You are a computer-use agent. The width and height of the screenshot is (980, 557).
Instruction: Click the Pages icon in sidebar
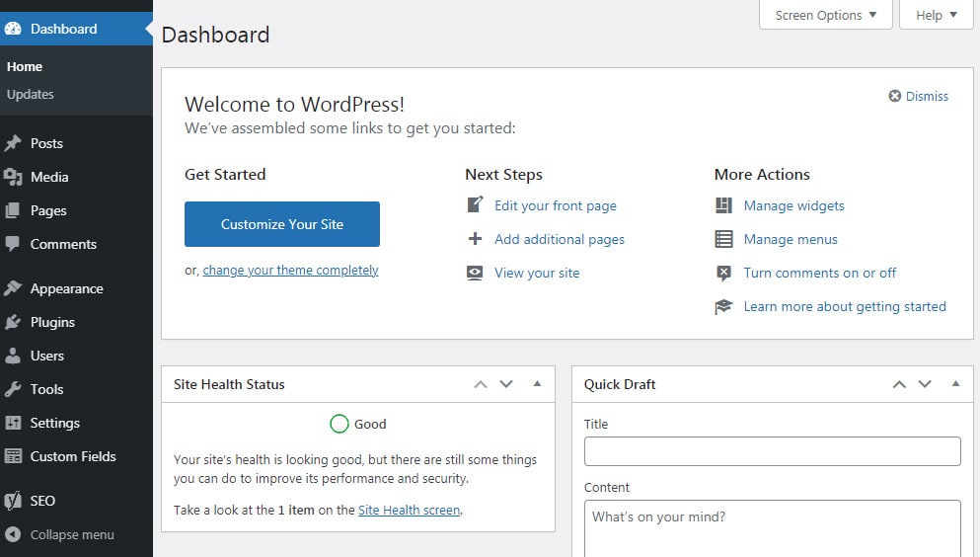point(13,210)
